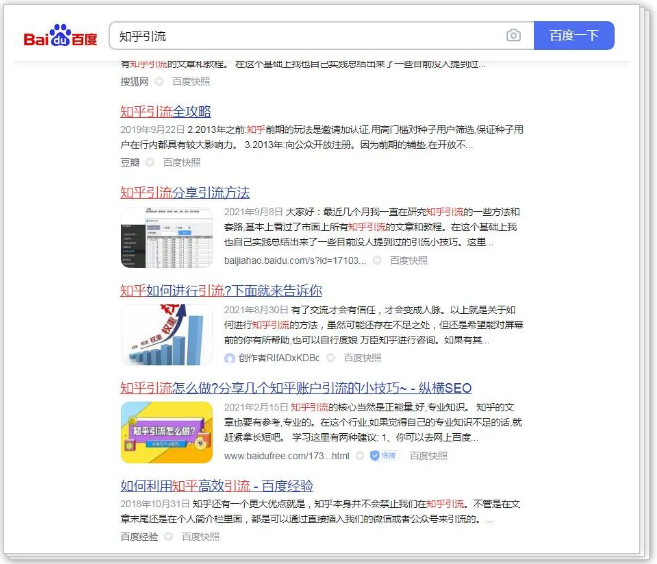Viewport: 657px width, 564px height.
Task: Click 百度快照 next to 搜狐网
Action: [x=191, y=81]
